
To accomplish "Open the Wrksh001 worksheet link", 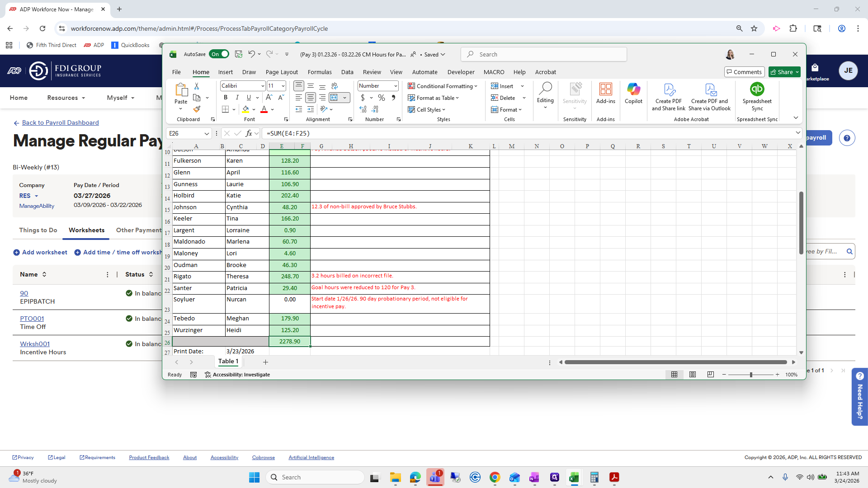I will click(x=35, y=344).
